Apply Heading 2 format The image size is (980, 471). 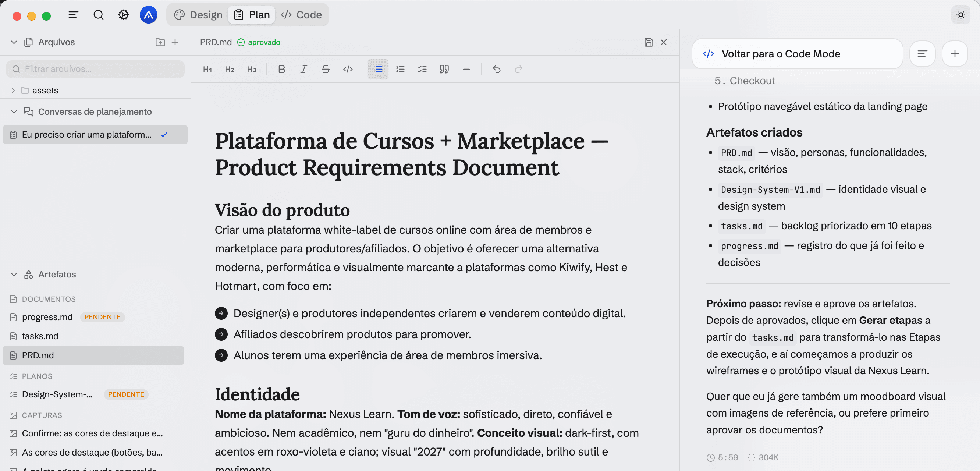pyautogui.click(x=230, y=69)
